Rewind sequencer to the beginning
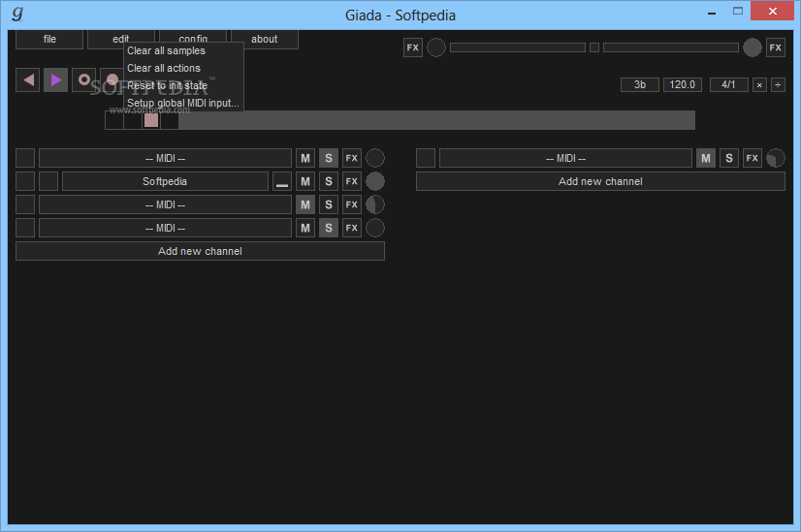The height and width of the screenshot is (532, 801). pyautogui.click(x=28, y=80)
